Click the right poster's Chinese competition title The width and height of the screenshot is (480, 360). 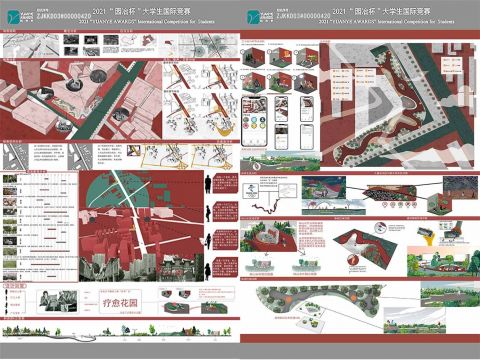click(x=381, y=12)
